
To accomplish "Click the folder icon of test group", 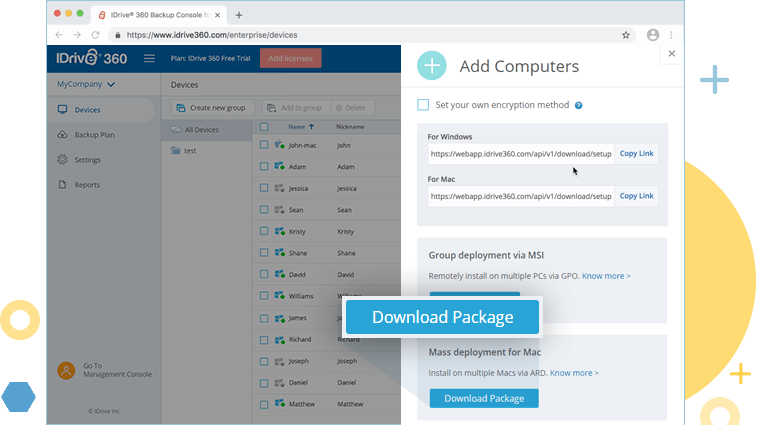I will pyautogui.click(x=175, y=151).
